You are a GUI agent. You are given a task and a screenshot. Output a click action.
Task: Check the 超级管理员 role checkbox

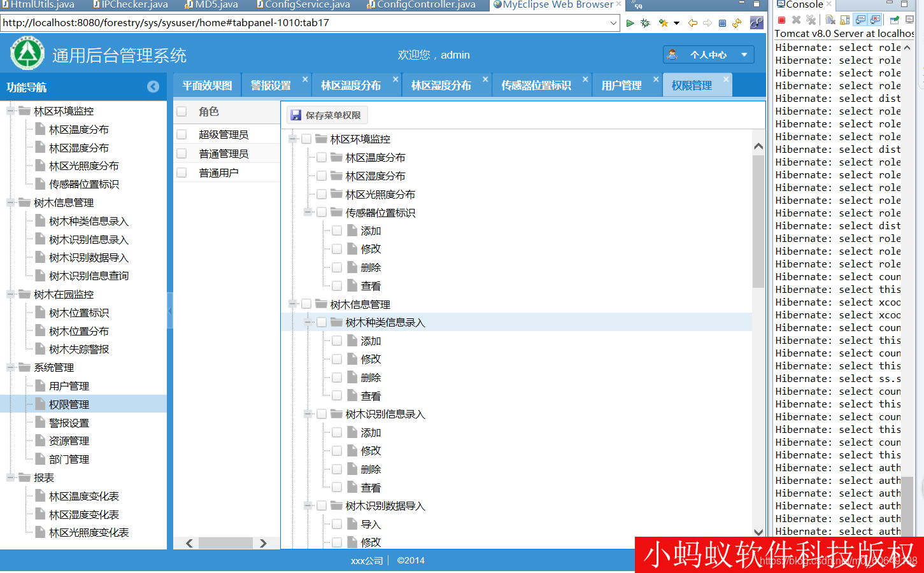coord(182,134)
